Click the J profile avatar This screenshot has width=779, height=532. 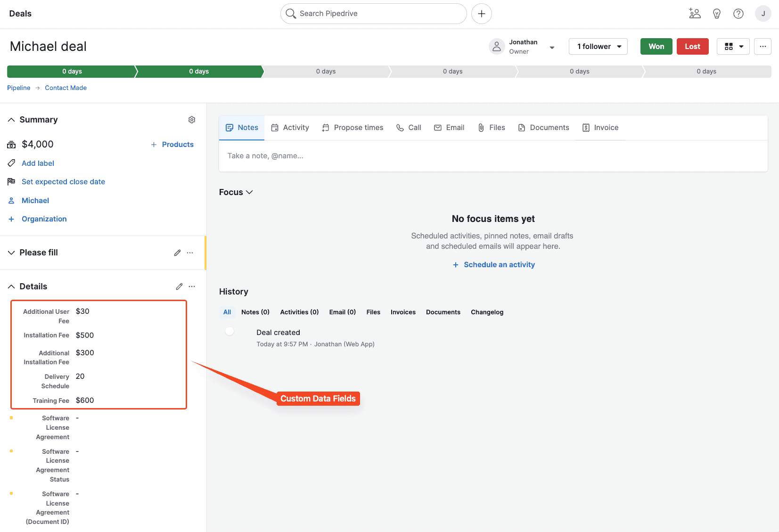coord(763,13)
